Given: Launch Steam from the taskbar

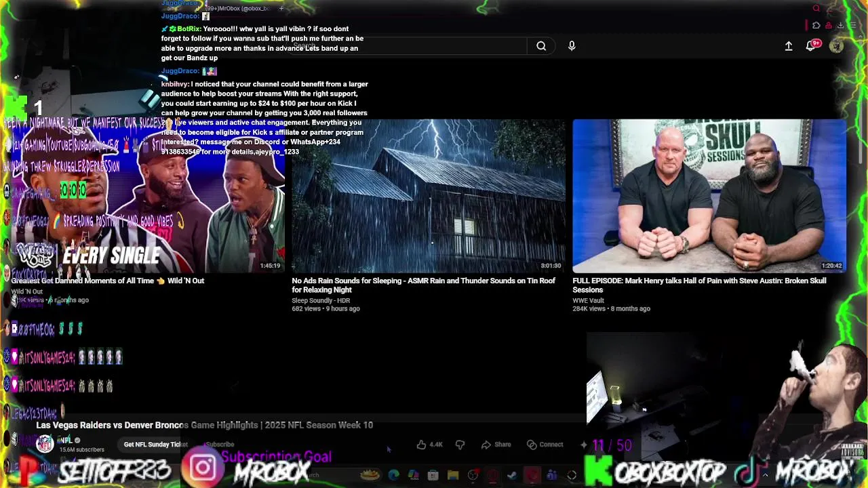Looking at the screenshot, I should pyautogui.click(x=512, y=476).
